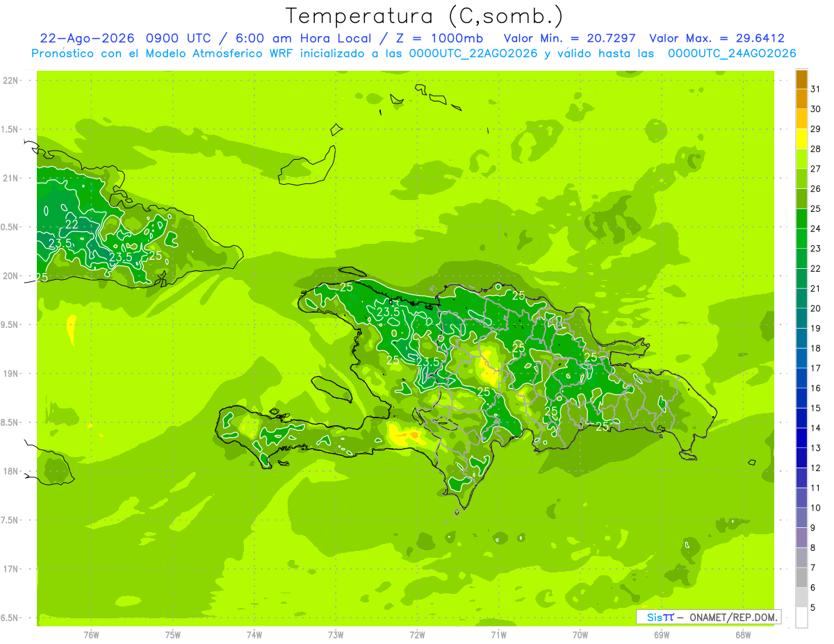Click the '72W' longitude axis label
This screenshot has width=834, height=644.
tap(418, 635)
